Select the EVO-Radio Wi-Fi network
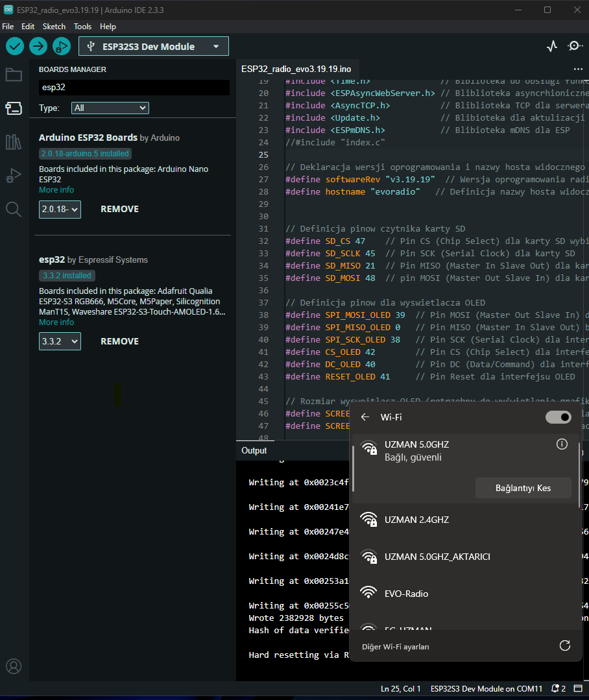The width and height of the screenshot is (589, 700). [406, 594]
